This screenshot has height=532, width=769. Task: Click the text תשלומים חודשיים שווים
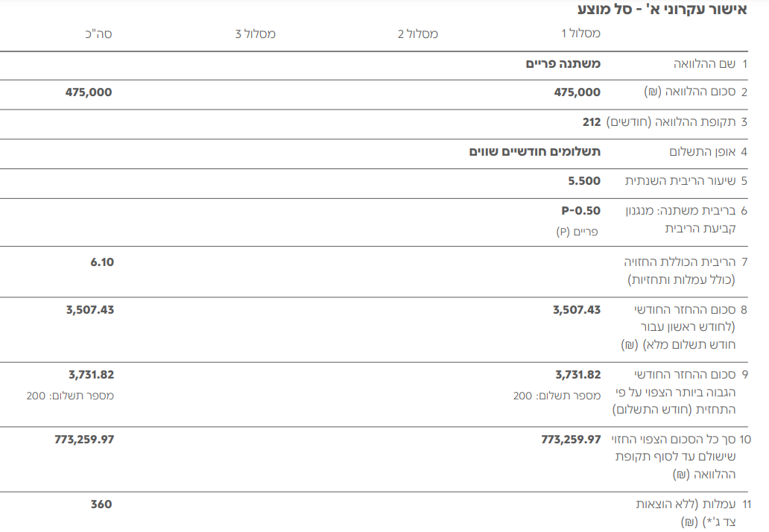pyautogui.click(x=534, y=151)
